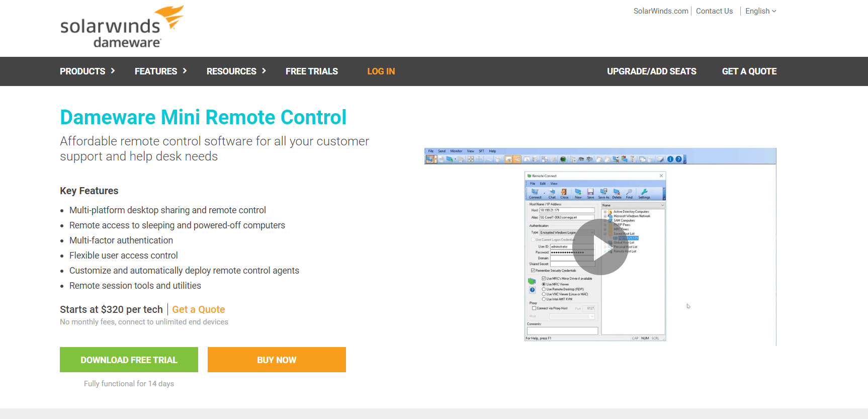Click 'Multi-factor authentication' bullet
Image resolution: width=868 pixels, height=419 pixels.
(121, 240)
